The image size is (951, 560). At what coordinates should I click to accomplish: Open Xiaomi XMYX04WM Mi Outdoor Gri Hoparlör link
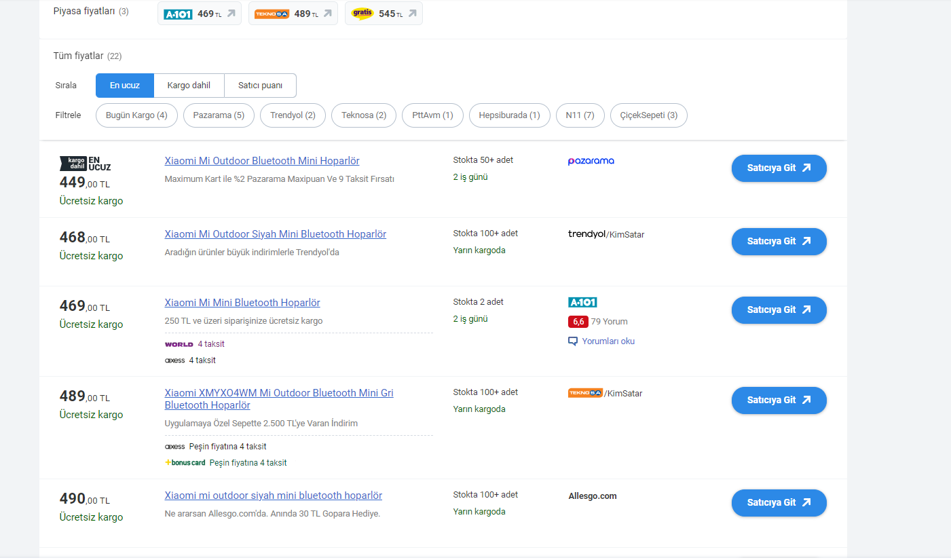pyautogui.click(x=279, y=399)
